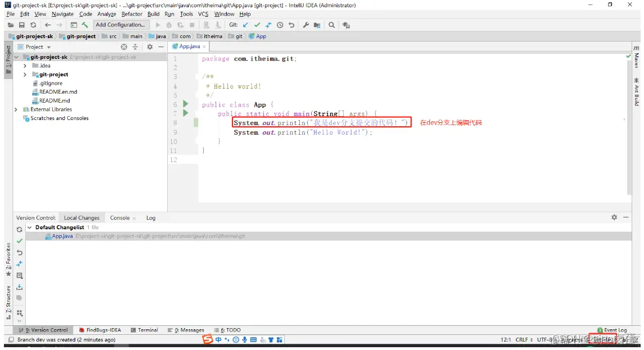Open the Refactor menu

(132, 14)
